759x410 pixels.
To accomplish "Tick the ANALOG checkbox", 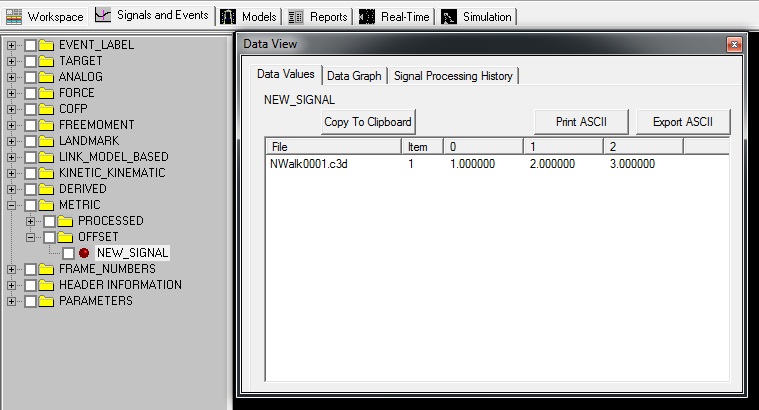I will click(x=30, y=77).
